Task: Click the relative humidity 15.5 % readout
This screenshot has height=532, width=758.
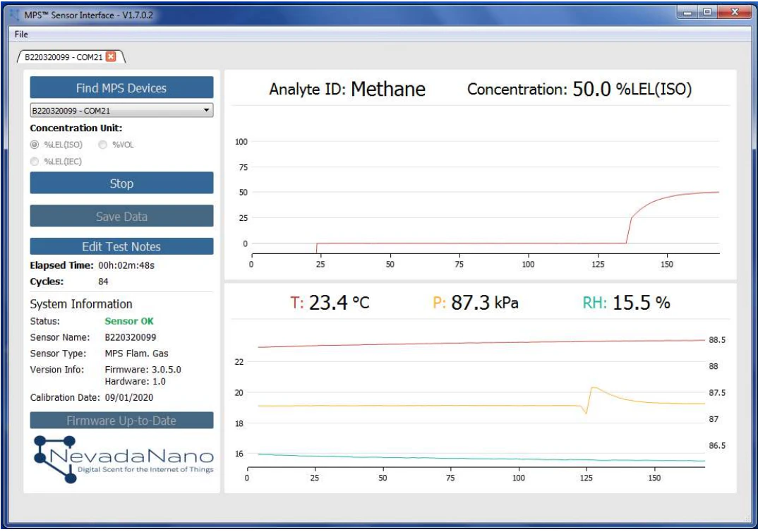Action: pyautogui.click(x=626, y=303)
